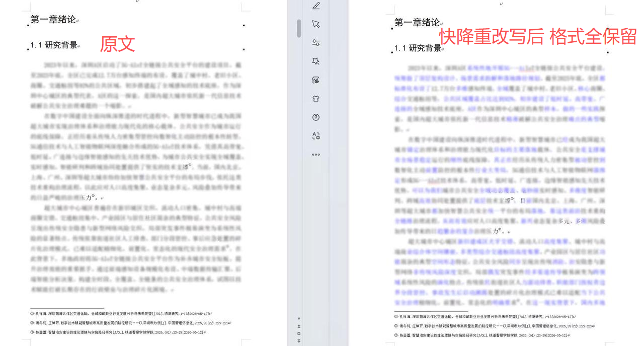Click left document footnote ② 谢冬纯
Viewport: 644px width, 346px height.
point(131,323)
